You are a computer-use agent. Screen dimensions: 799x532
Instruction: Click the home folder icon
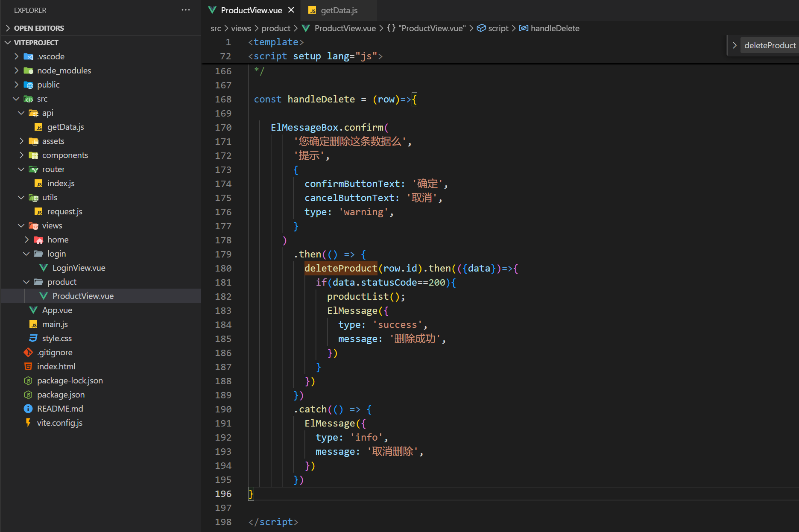point(39,240)
